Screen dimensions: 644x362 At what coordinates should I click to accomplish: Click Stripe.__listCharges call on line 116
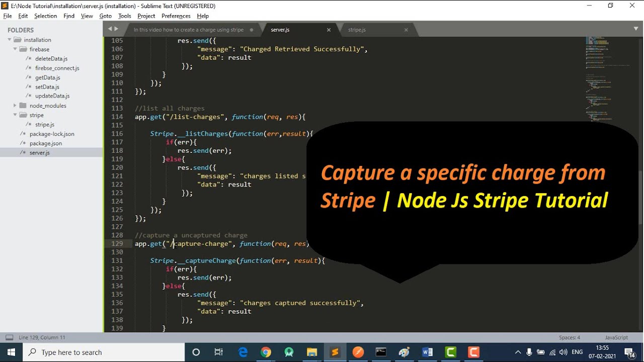[x=189, y=134]
